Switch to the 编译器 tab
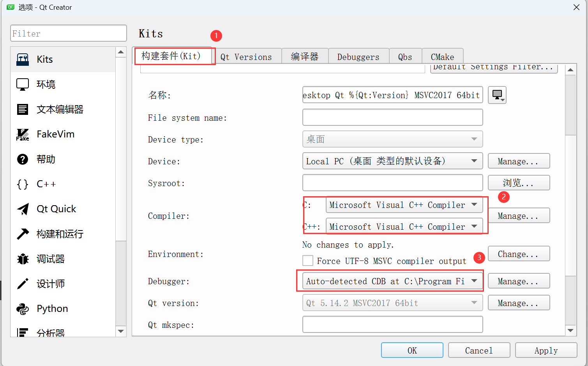The height and width of the screenshot is (366, 588). pos(305,57)
